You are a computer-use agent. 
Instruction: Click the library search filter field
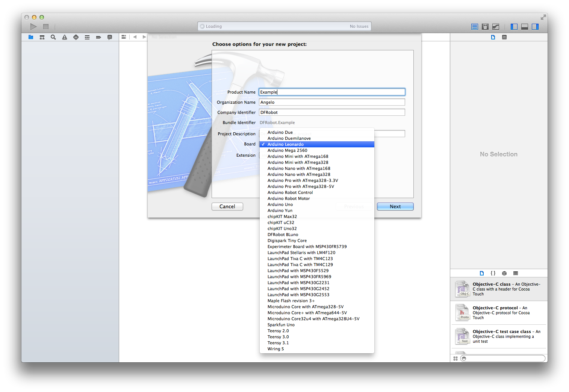tap(503, 359)
